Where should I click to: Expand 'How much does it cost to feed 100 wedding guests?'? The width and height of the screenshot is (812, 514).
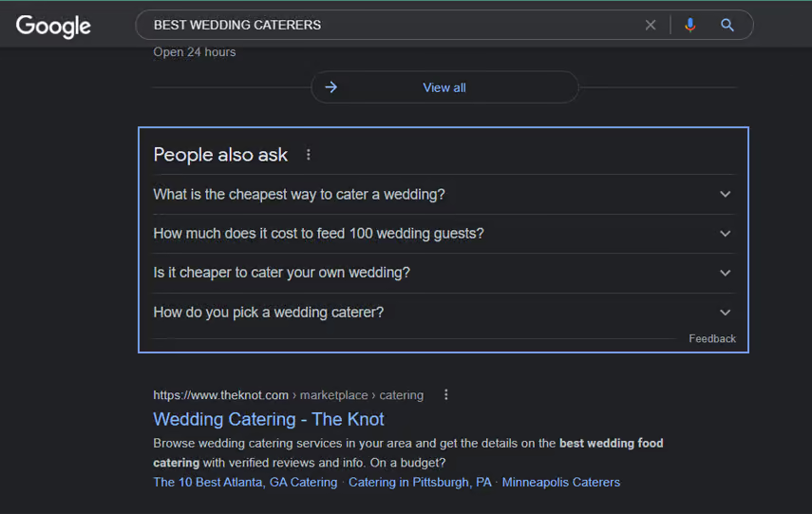(444, 234)
